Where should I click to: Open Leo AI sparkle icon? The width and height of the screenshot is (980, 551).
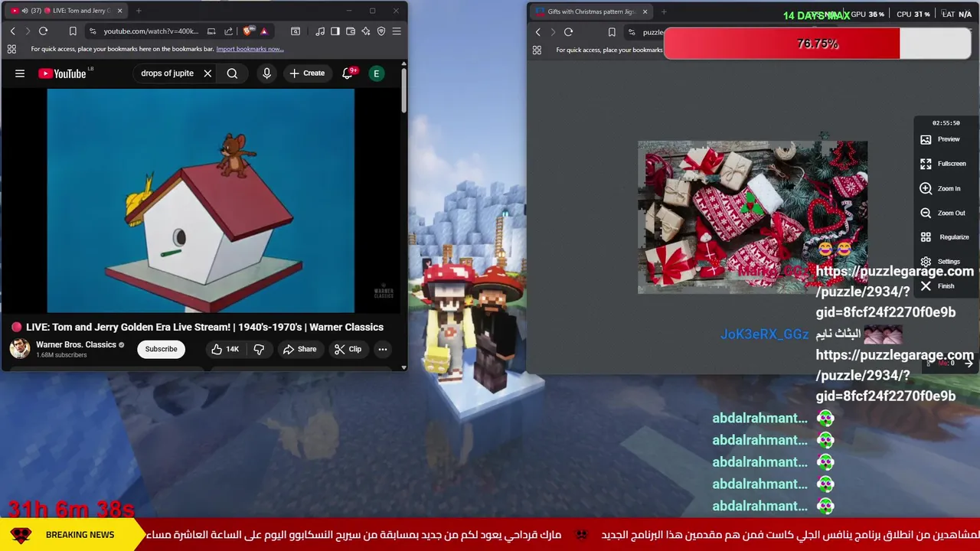click(x=366, y=31)
